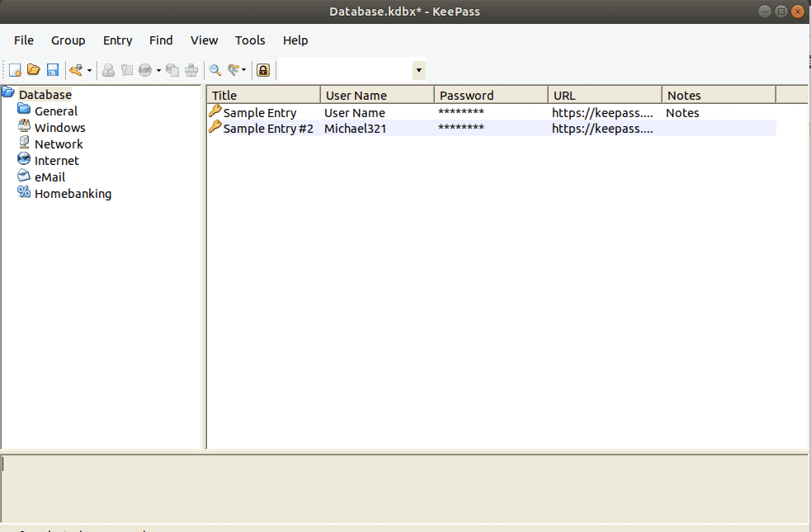Click the Find magnifier icon
The width and height of the screenshot is (811, 532).
point(215,70)
